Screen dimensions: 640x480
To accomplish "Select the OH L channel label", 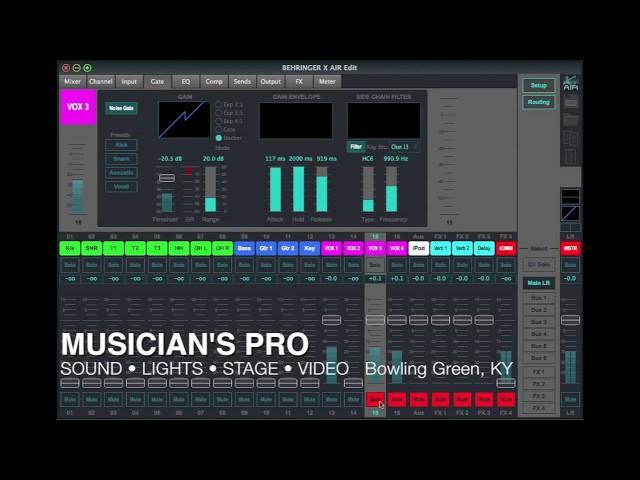I will (x=200, y=248).
